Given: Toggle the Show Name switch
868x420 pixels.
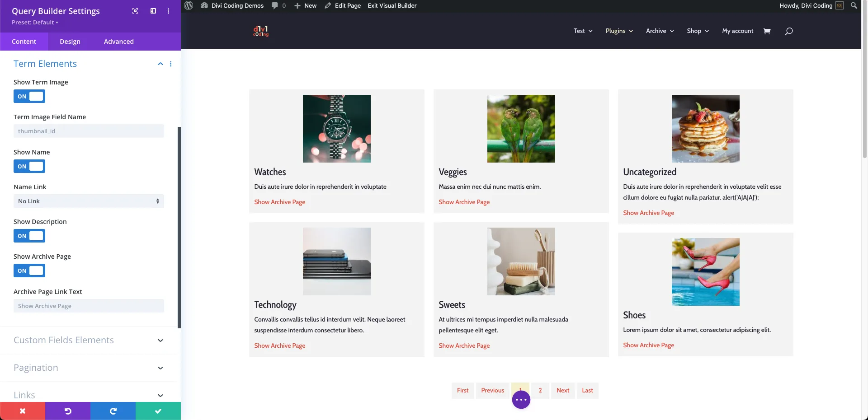Looking at the screenshot, I should [29, 166].
